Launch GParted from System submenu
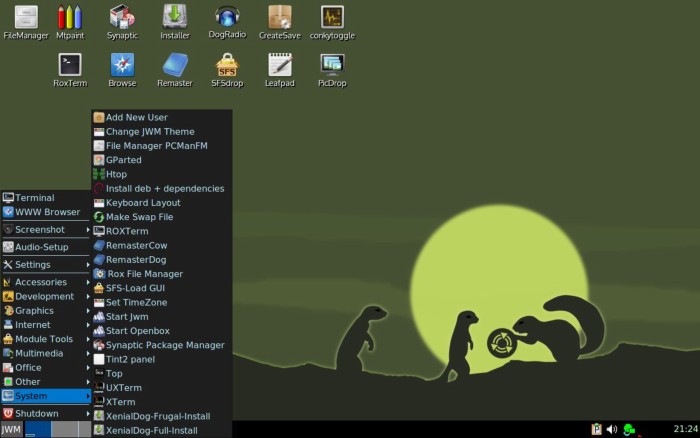 click(x=162, y=160)
